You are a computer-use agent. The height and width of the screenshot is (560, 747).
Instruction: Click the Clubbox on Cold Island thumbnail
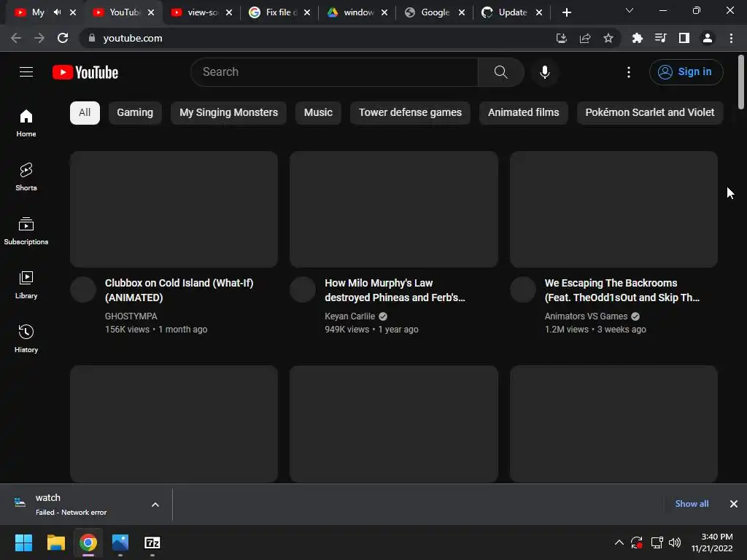174,209
